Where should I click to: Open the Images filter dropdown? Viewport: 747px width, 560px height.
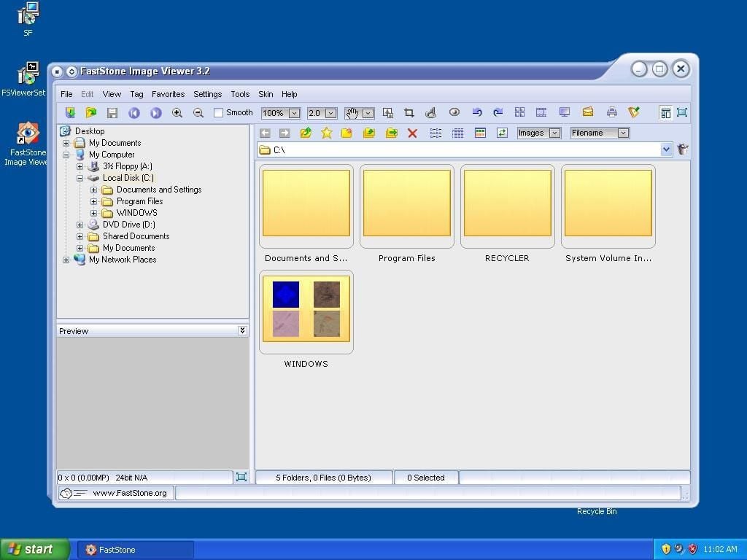click(x=554, y=133)
